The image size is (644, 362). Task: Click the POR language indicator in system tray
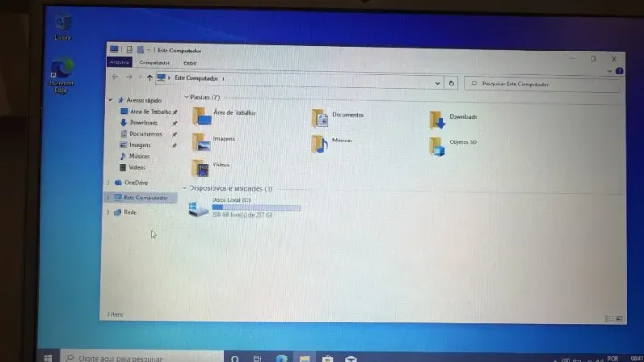pyautogui.click(x=613, y=358)
